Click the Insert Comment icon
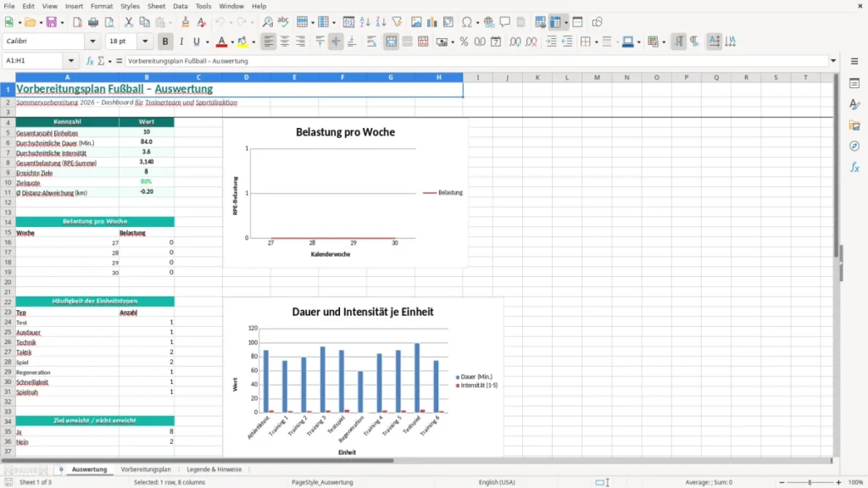 click(x=505, y=22)
